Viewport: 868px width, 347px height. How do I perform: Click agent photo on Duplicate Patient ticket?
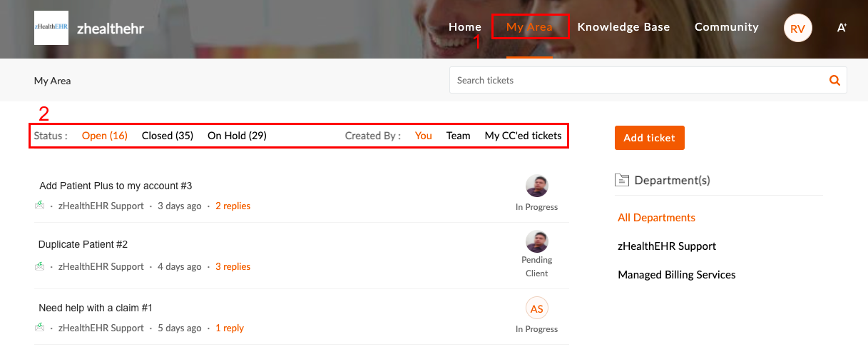pos(537,242)
